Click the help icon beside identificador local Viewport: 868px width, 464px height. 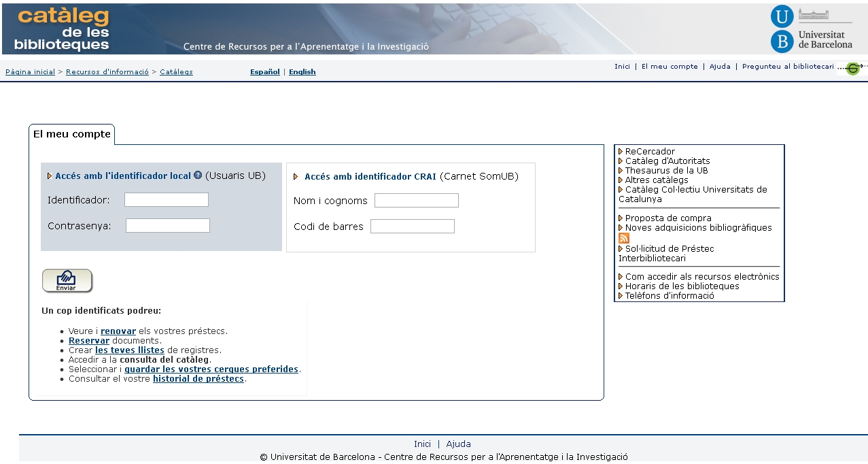point(198,176)
